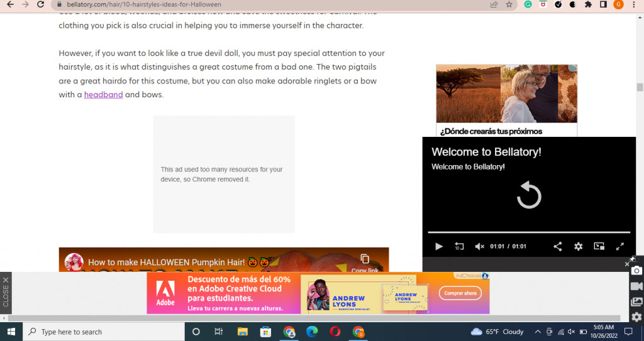This screenshot has height=341, width=644.
Task: Open the Extensions puzzle-piece menu
Action: [588, 4]
